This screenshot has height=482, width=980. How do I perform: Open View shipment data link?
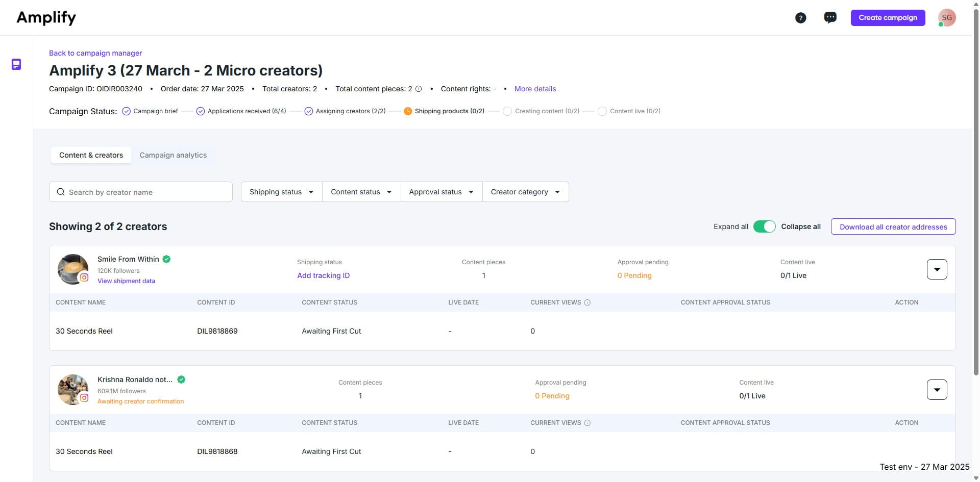(x=126, y=281)
